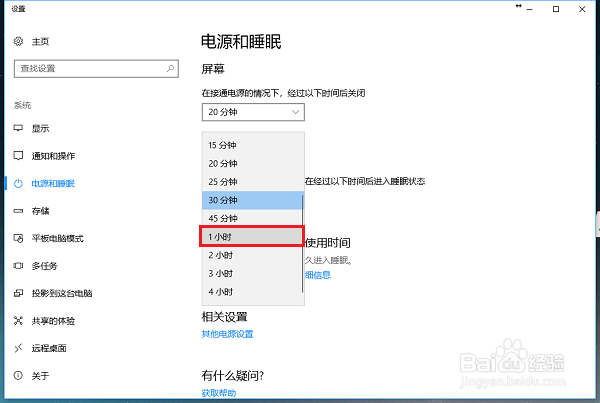This screenshot has width=600, height=403.
Task: Select the Shared experiences icon
Action: [18, 320]
